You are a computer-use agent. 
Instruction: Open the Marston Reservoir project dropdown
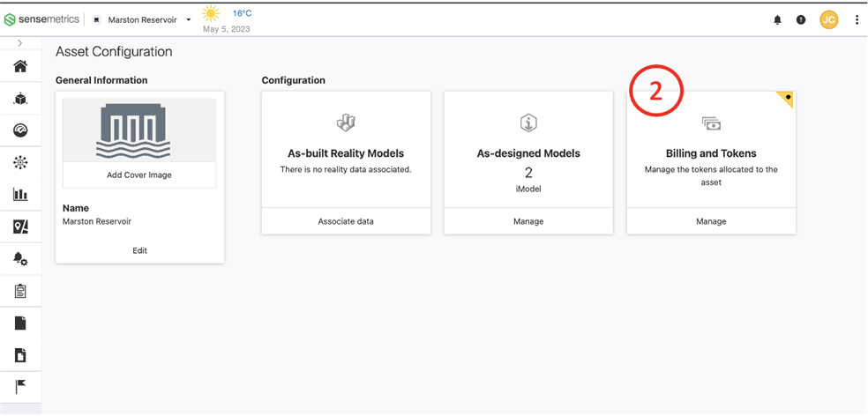pyautogui.click(x=142, y=19)
